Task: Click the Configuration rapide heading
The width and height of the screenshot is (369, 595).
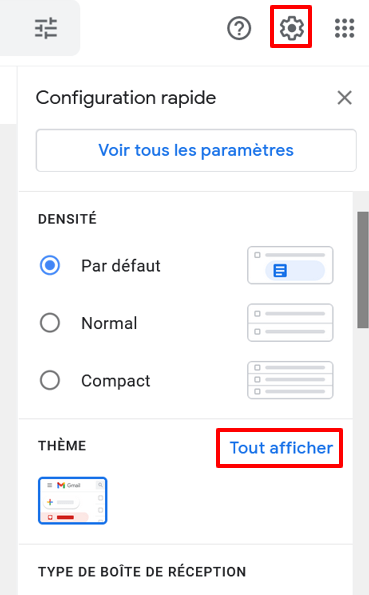Action: (126, 98)
